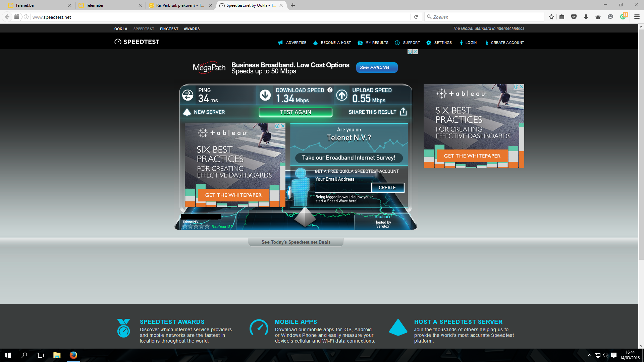This screenshot has height=362, width=644.
Task: Open PINGTEST in top navigation
Action: pyautogui.click(x=169, y=29)
